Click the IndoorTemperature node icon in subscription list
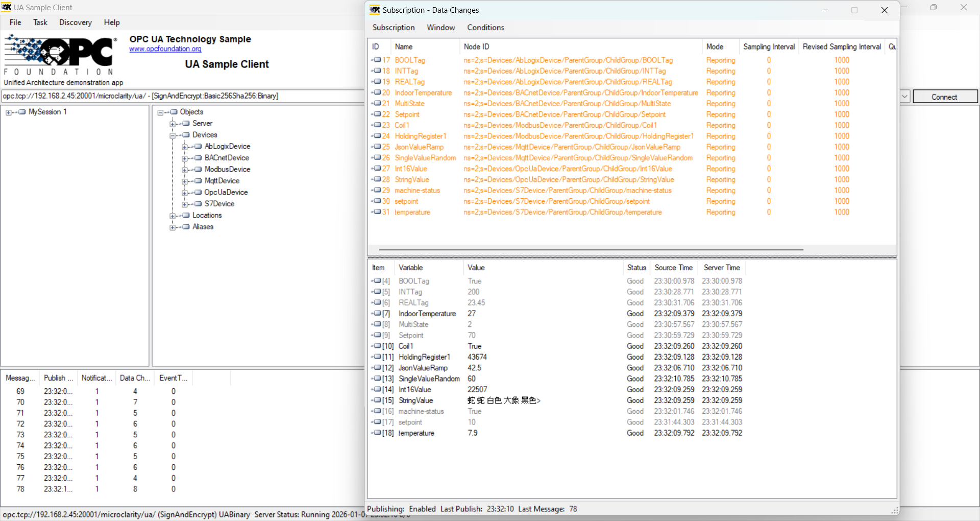The image size is (980, 521). [377, 92]
